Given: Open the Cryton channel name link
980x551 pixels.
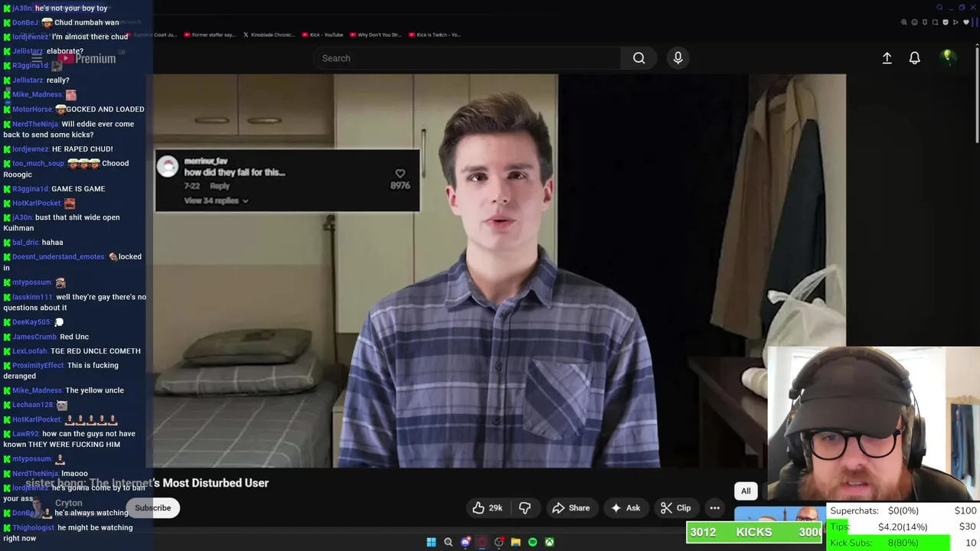Looking at the screenshot, I should 68,503.
